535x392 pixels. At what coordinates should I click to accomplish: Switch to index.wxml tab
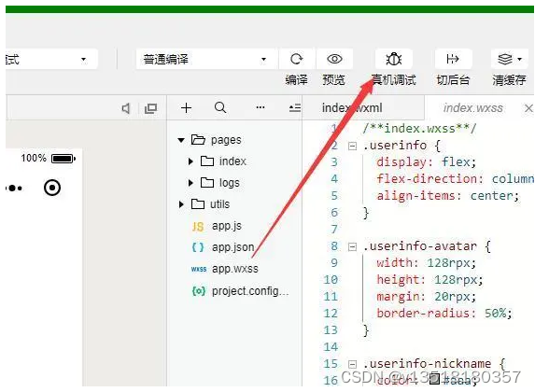click(352, 108)
